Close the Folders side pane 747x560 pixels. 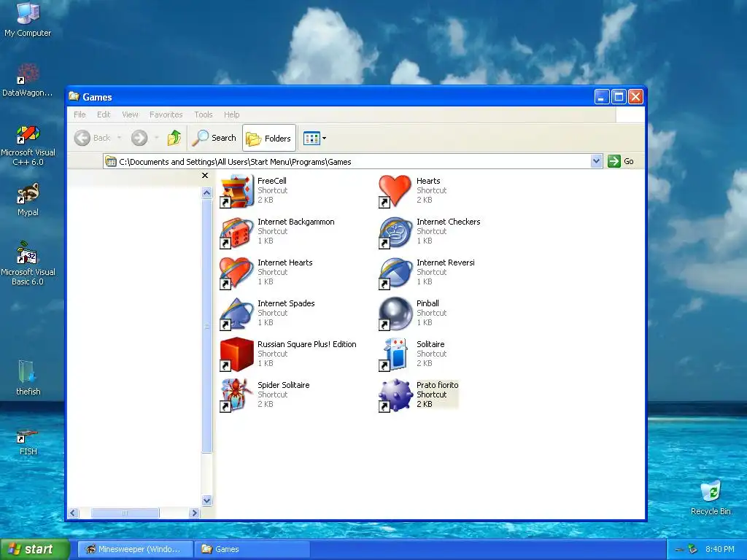[x=205, y=175]
